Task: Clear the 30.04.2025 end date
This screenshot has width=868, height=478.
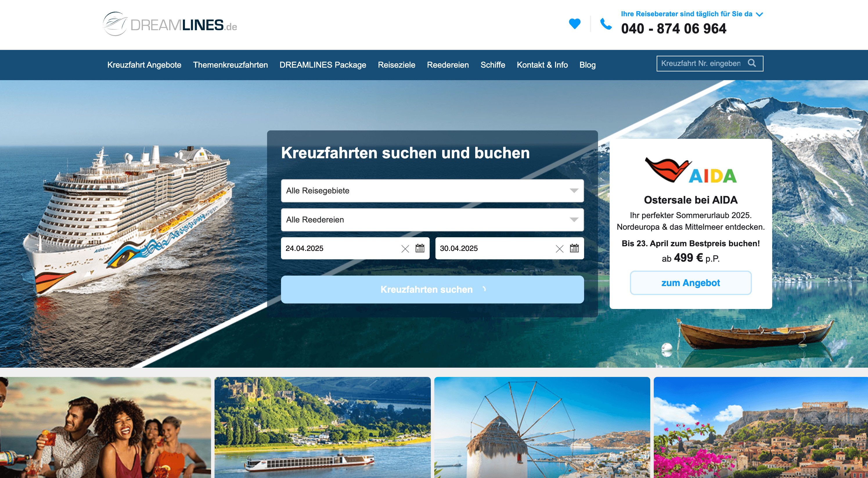Action: pyautogui.click(x=559, y=249)
